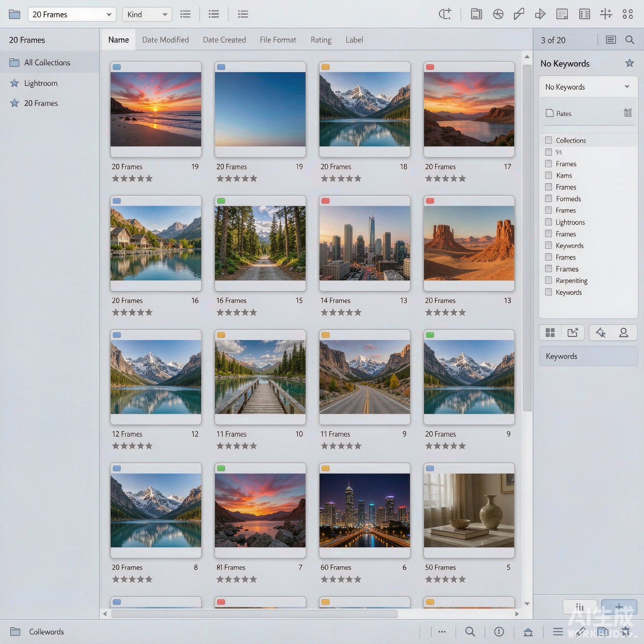Click the star icon next to No Keywords
Viewport: 644px width, 644px height.
tap(629, 63)
